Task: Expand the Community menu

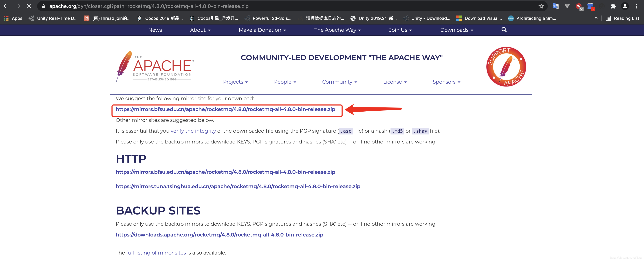Action: (x=339, y=82)
